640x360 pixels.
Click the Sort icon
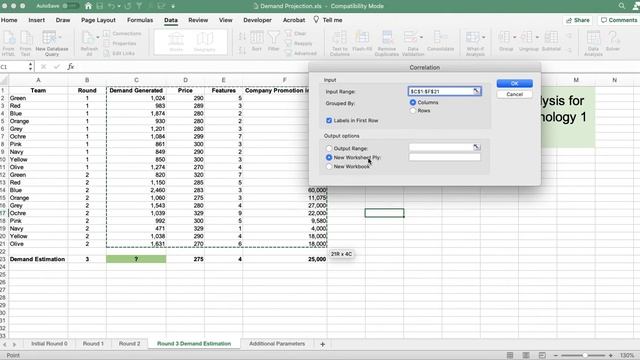point(257,41)
